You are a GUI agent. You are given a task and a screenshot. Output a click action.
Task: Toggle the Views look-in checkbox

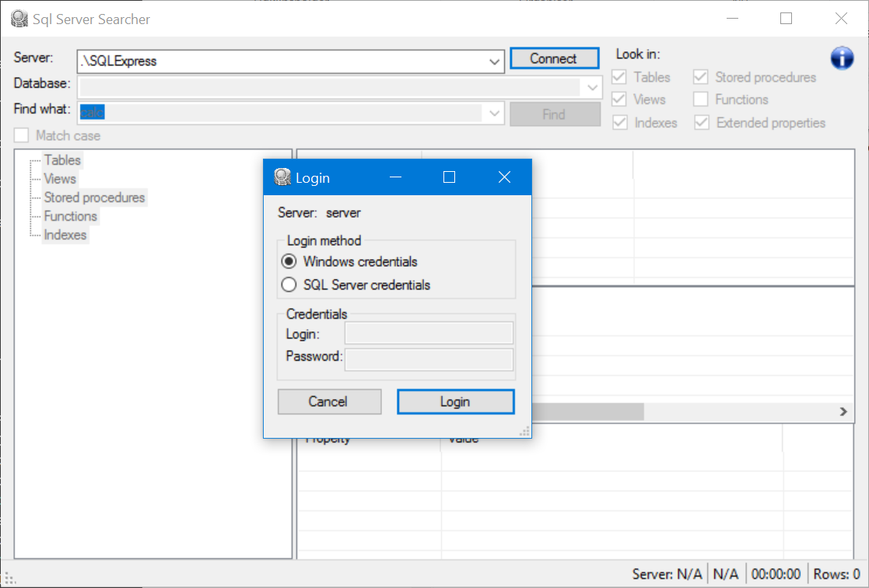[x=619, y=100]
